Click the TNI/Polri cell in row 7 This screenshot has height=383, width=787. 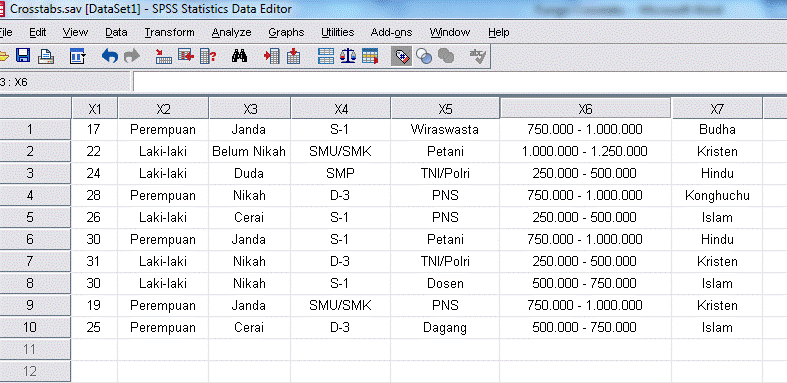point(445,262)
